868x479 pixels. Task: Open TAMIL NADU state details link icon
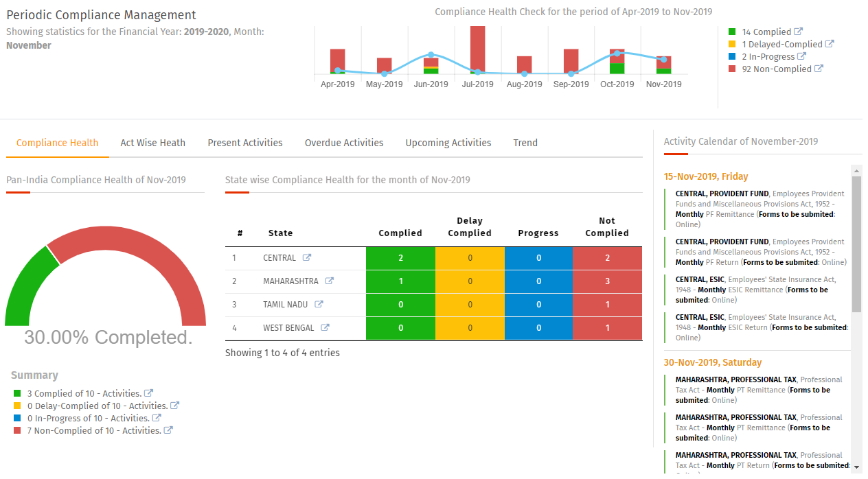319,305
